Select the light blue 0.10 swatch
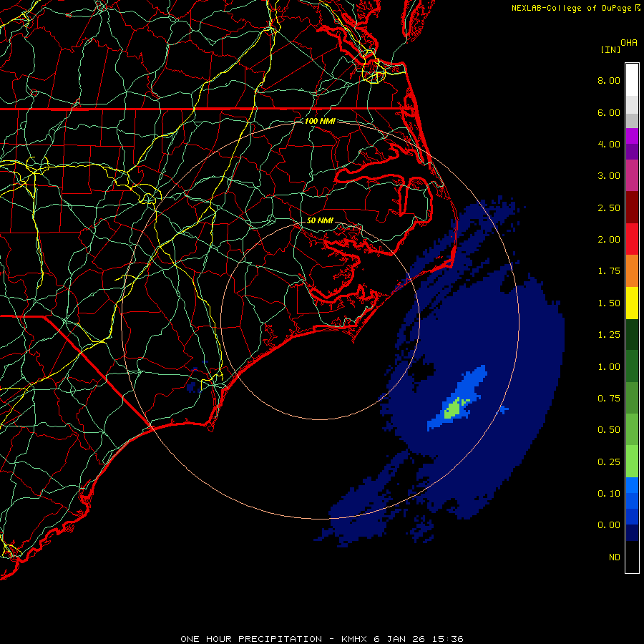This screenshot has height=644, width=644. [x=632, y=485]
